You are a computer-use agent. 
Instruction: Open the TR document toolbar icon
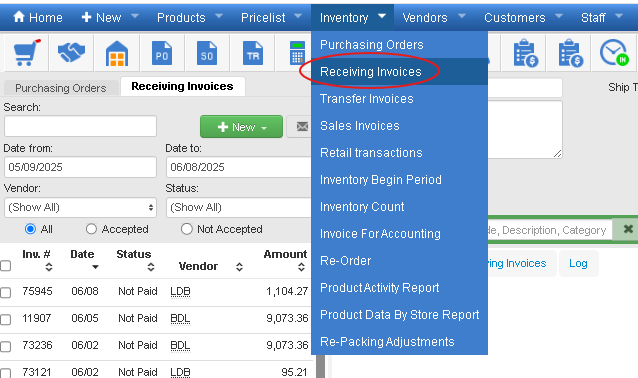coord(252,53)
